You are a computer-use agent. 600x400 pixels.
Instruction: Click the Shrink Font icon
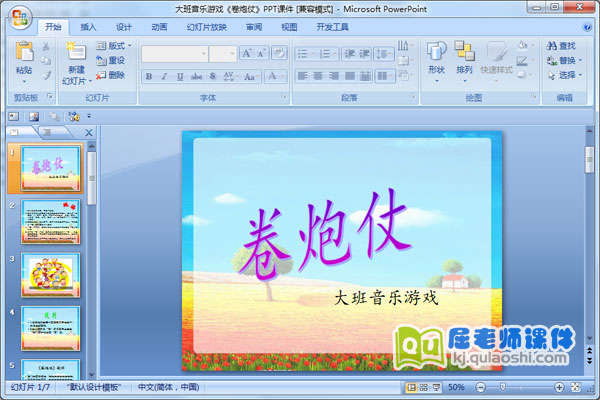[x=262, y=53]
